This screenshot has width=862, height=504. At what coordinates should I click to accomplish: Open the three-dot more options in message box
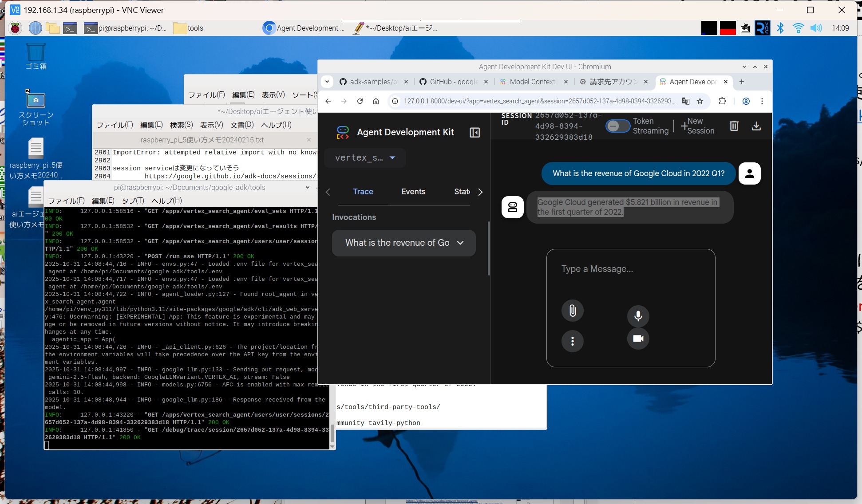[573, 341]
